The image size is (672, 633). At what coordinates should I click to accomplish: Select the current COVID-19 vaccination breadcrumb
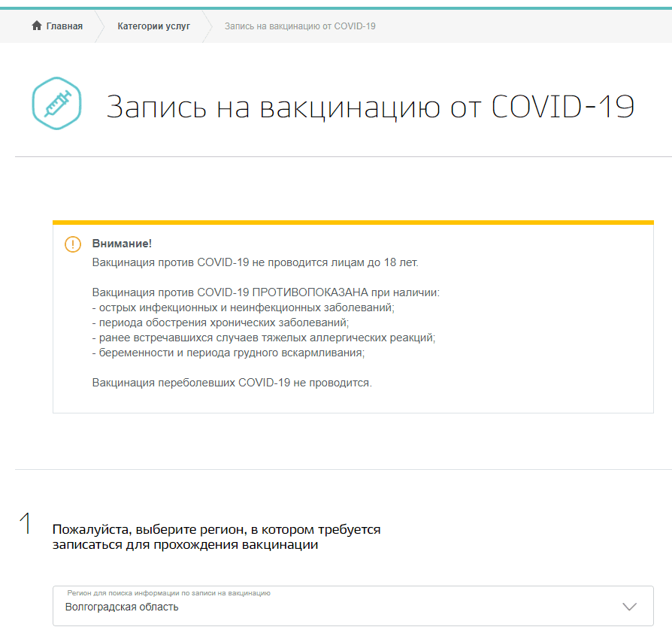pos(300,26)
